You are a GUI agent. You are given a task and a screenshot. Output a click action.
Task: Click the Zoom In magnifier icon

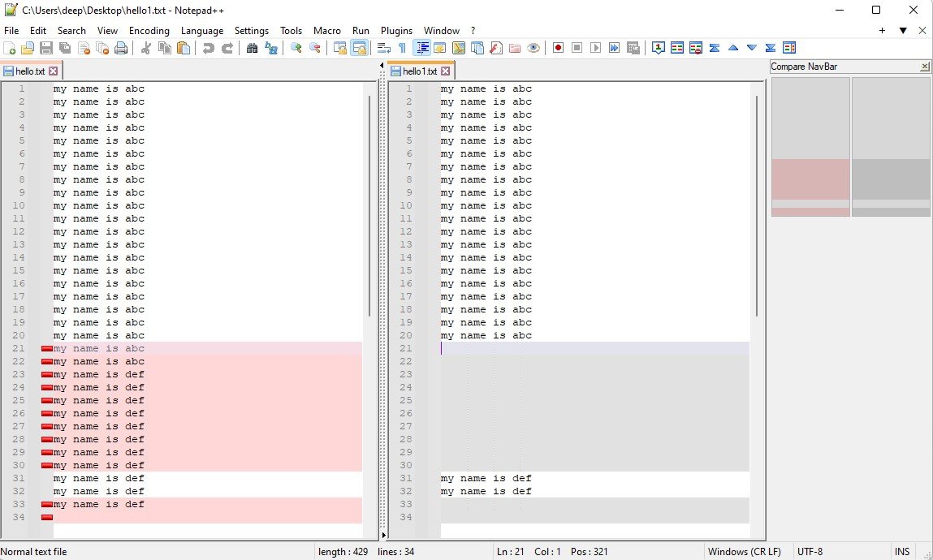pos(296,48)
